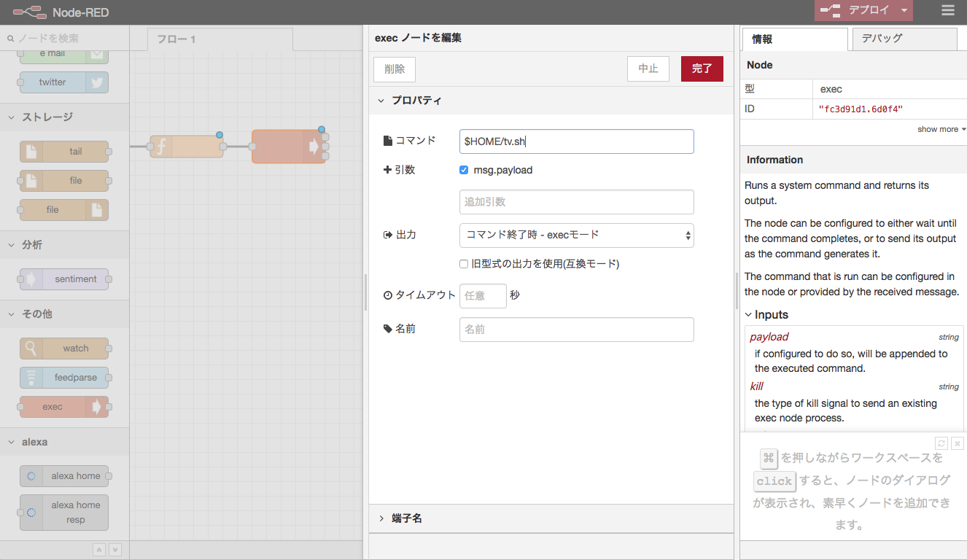The height and width of the screenshot is (560, 967).
Task: Click the コマンド command input field
Action: (576, 141)
